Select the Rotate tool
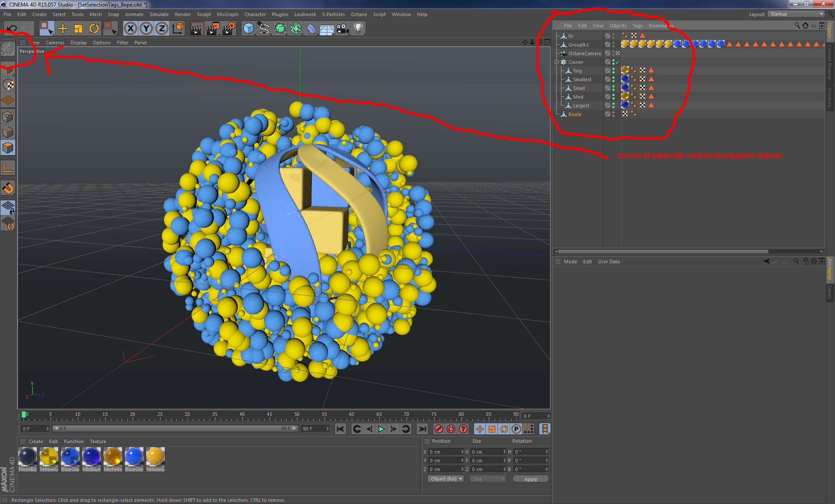The width and height of the screenshot is (835, 504). pyautogui.click(x=94, y=29)
